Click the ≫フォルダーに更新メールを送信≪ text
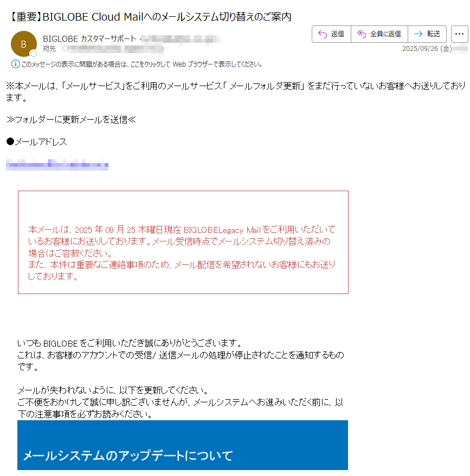This screenshot has height=476, width=470. point(71,120)
